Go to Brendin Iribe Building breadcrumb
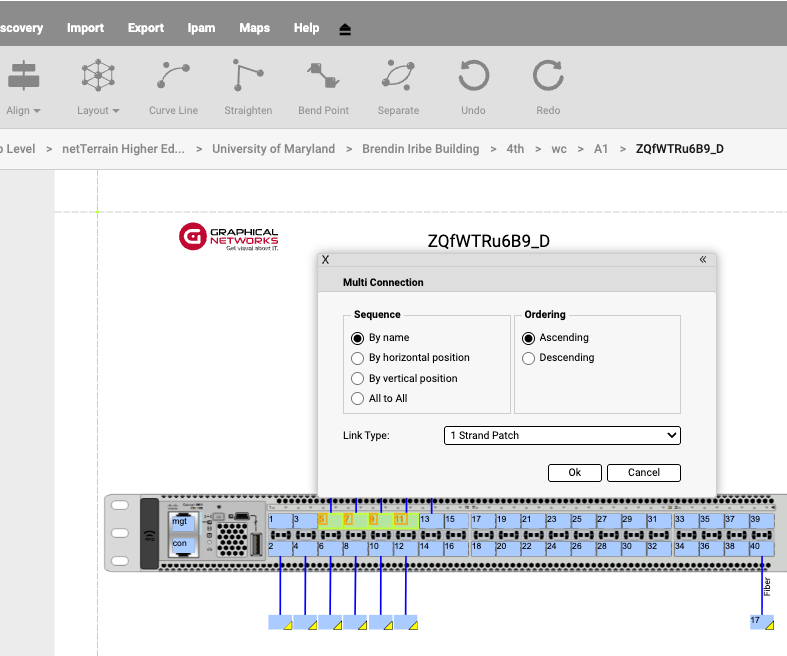The width and height of the screenshot is (787, 656). point(420,149)
